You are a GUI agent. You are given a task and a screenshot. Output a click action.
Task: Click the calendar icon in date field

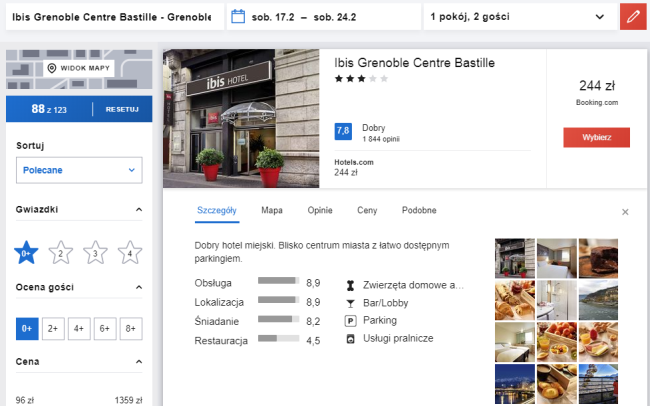(238, 17)
